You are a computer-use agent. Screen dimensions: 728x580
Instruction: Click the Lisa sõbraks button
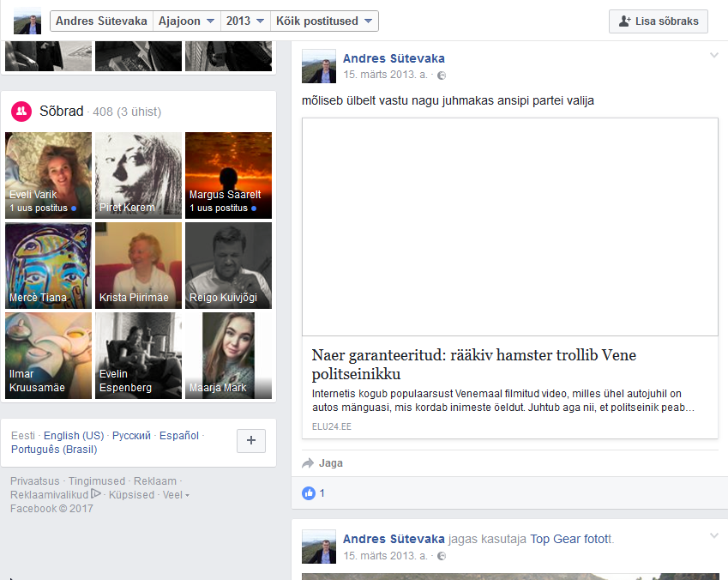pyautogui.click(x=659, y=21)
